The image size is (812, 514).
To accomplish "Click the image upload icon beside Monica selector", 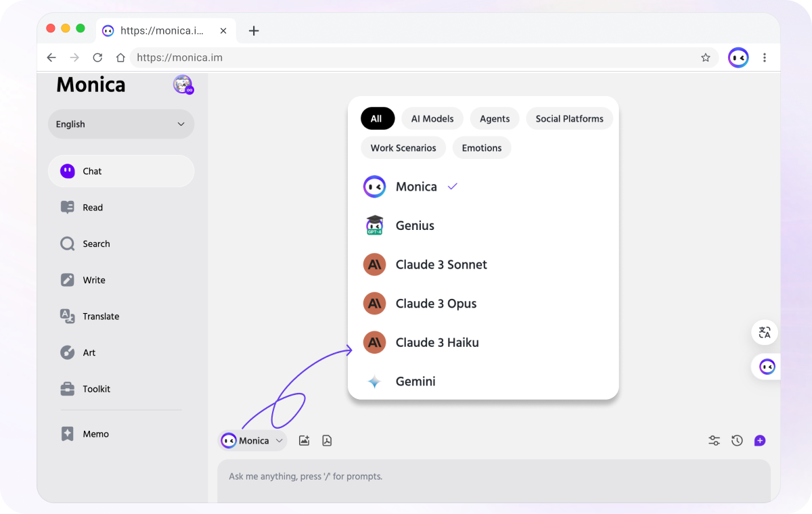I will click(x=304, y=440).
